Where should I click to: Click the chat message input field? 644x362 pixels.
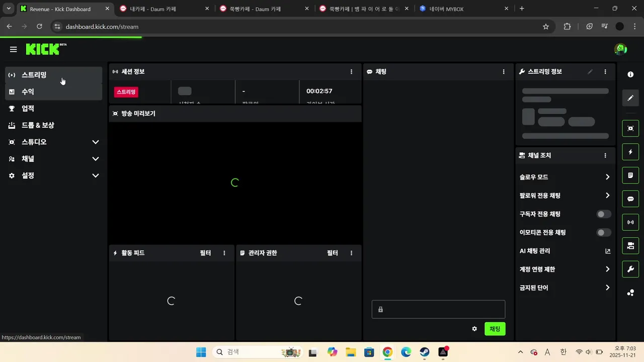[438, 309]
